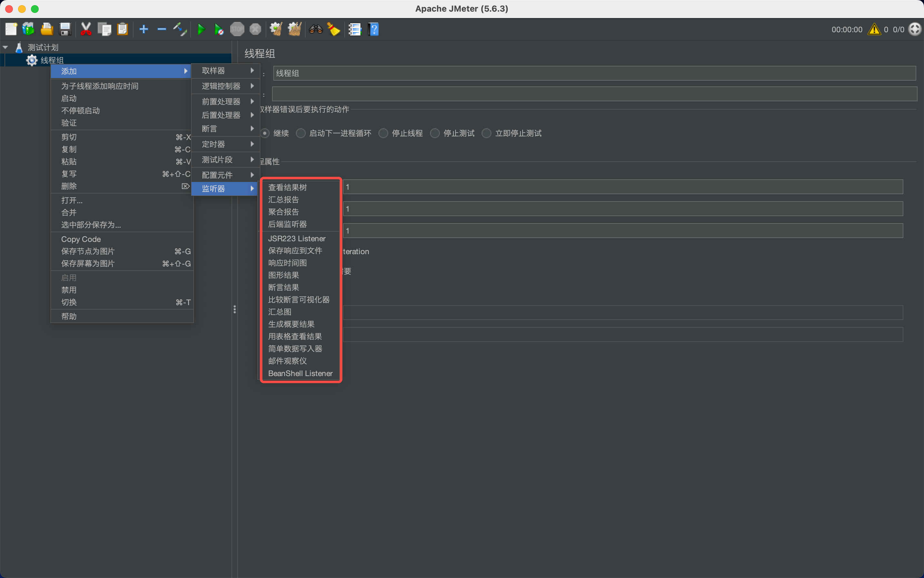Click the name field containing 线程组
The width and height of the screenshot is (924, 578).
(595, 73)
